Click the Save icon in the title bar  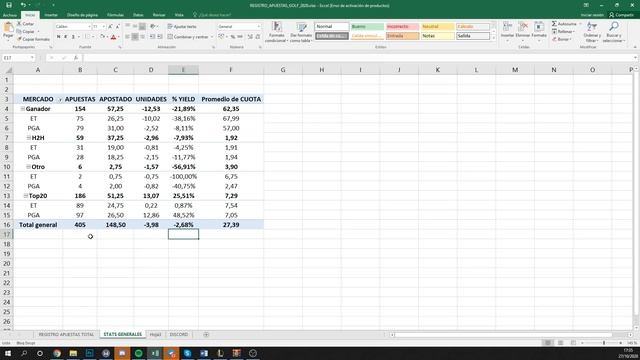(9, 5)
